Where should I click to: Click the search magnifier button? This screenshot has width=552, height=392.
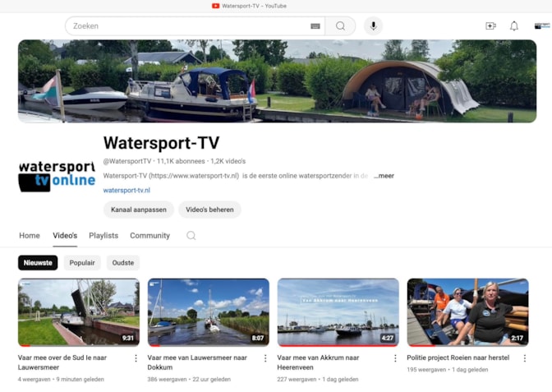(340, 26)
